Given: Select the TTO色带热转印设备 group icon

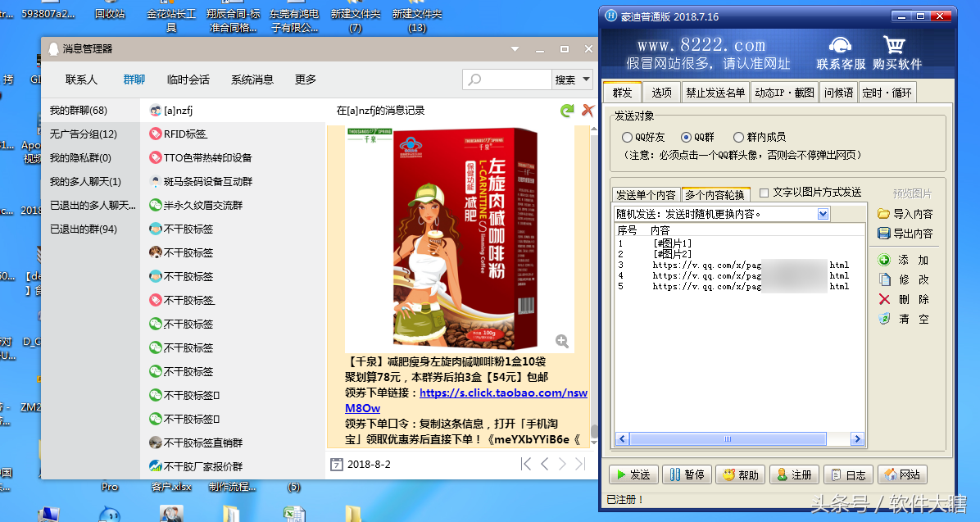Looking at the screenshot, I should (156, 157).
